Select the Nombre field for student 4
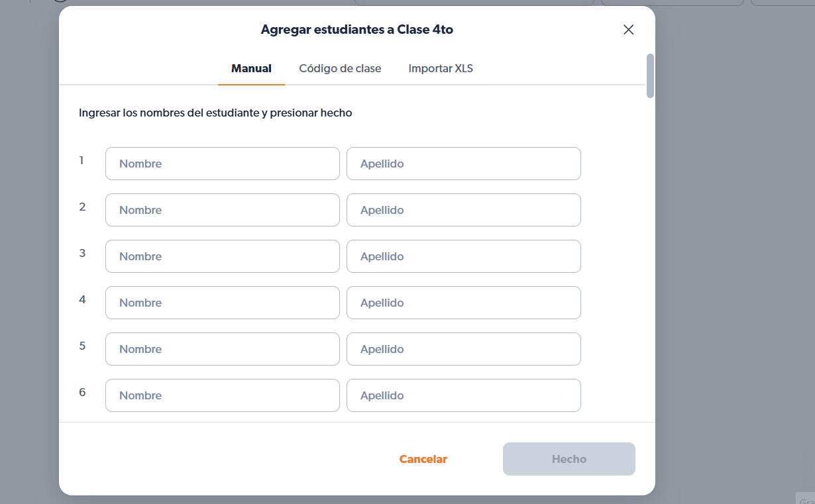The width and height of the screenshot is (815, 504). 222,303
